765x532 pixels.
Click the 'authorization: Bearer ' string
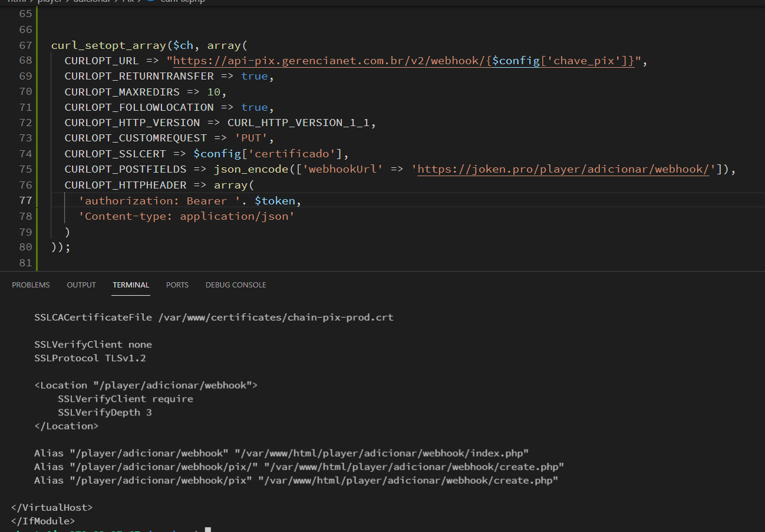tap(160, 200)
